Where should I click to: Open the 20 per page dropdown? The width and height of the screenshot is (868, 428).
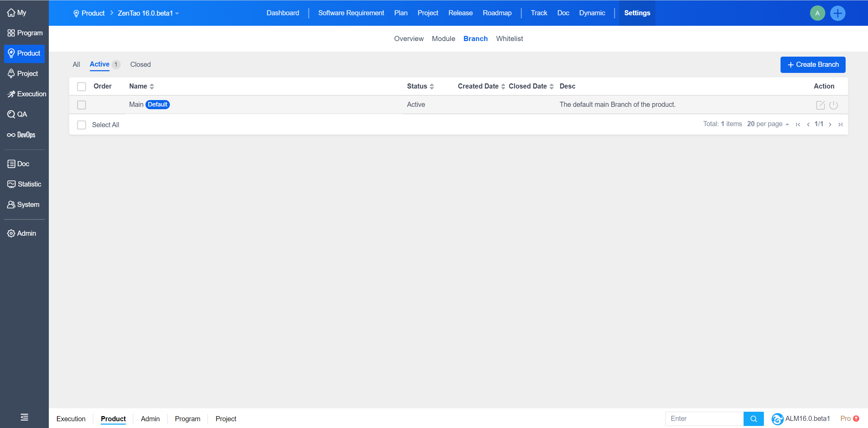pos(768,124)
